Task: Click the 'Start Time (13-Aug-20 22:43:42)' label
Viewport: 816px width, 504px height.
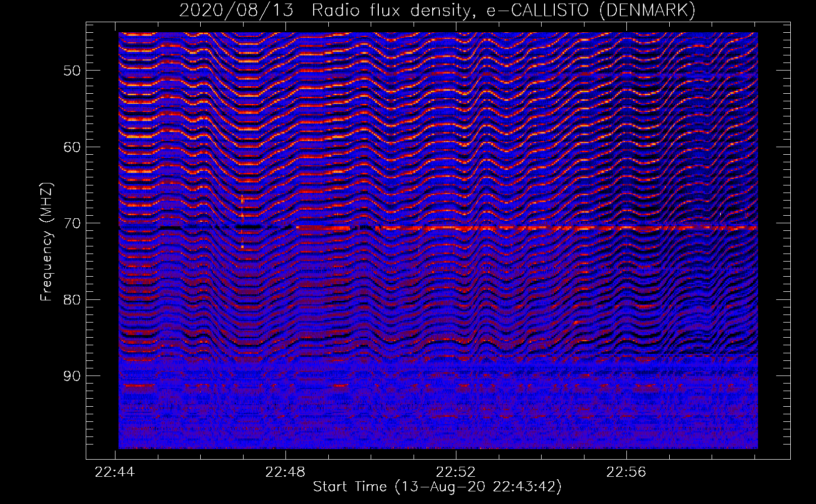Action: tap(437, 487)
